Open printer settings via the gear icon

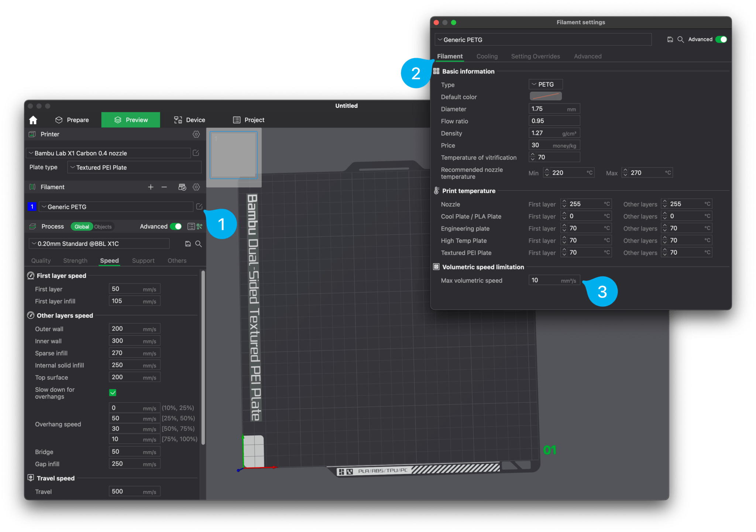pyautogui.click(x=196, y=134)
